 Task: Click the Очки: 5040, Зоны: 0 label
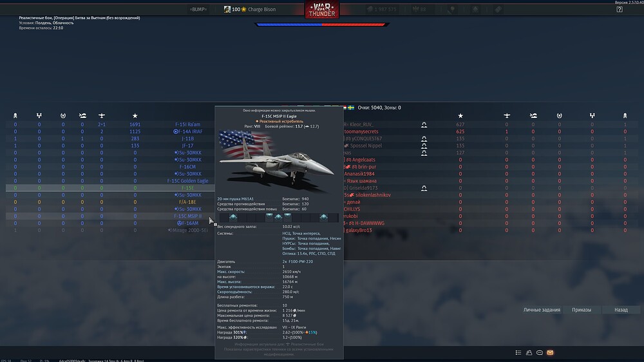(x=379, y=108)
